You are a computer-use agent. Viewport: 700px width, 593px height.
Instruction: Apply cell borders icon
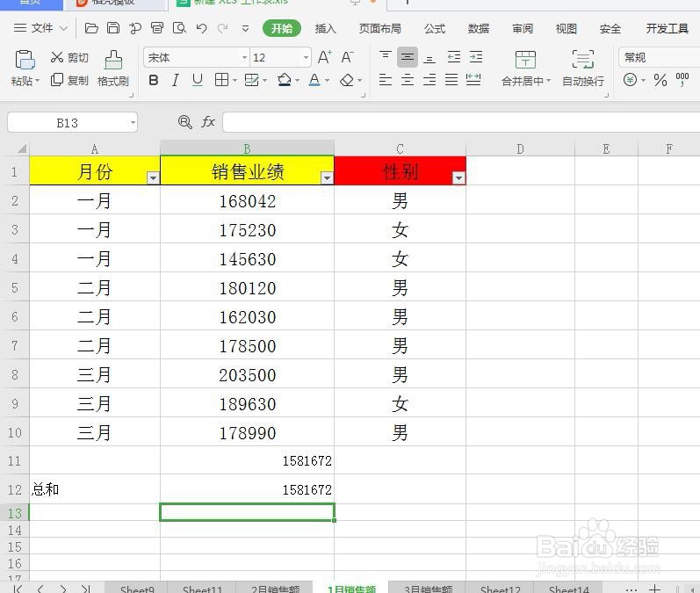[x=221, y=80]
